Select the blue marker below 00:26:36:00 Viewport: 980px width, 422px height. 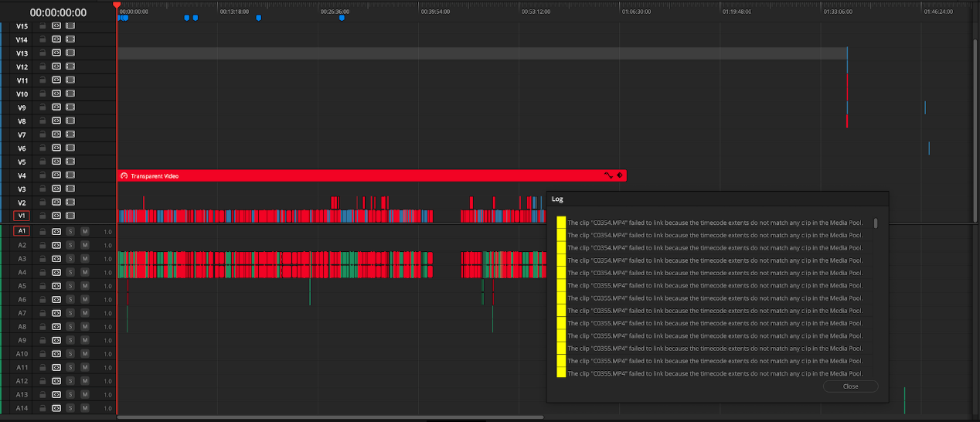(x=342, y=18)
